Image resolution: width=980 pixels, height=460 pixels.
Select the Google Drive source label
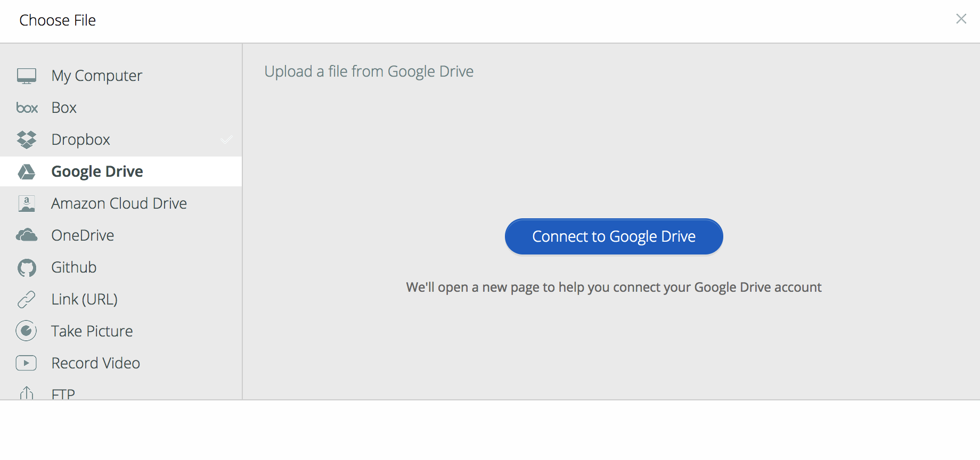pos(97,171)
